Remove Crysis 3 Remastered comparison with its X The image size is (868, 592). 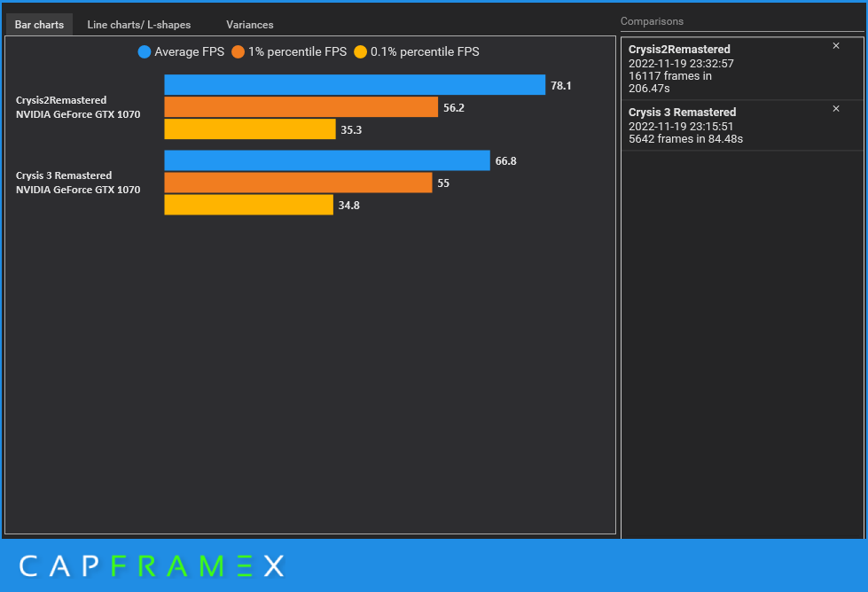(x=836, y=109)
